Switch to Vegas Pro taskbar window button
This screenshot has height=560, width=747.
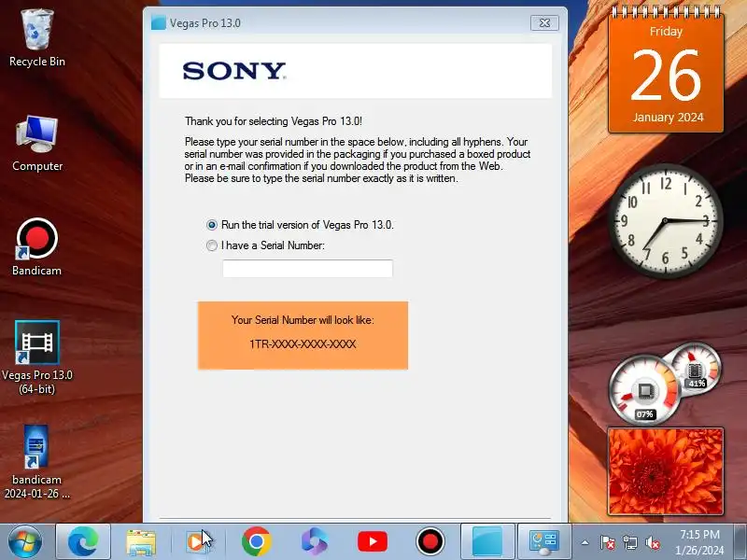[x=487, y=541]
